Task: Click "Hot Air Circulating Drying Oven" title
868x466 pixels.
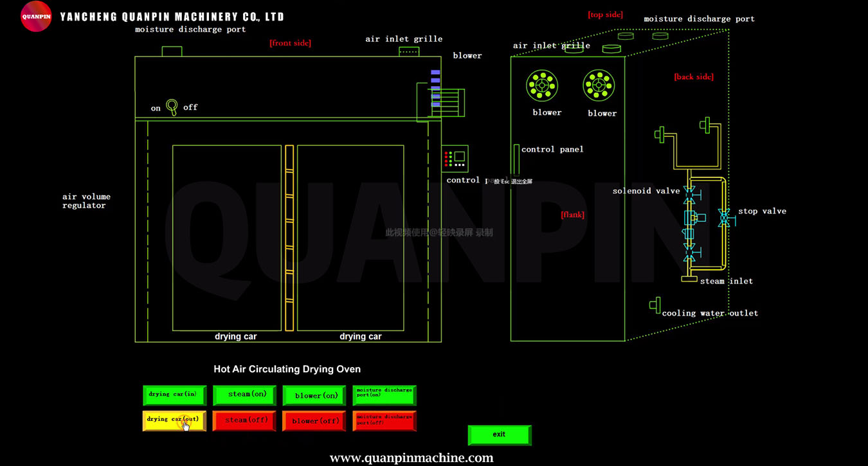Action: pyautogui.click(x=287, y=369)
